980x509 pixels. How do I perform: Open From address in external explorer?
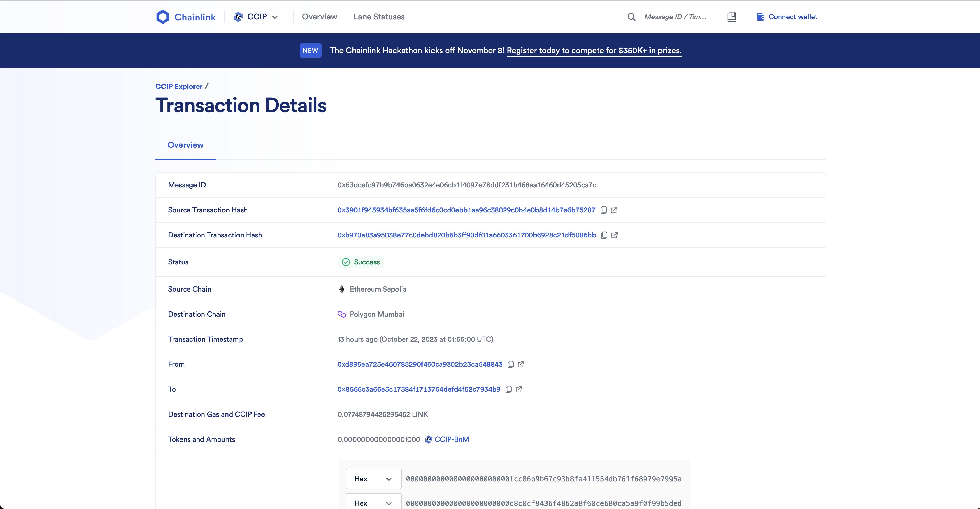[521, 364]
